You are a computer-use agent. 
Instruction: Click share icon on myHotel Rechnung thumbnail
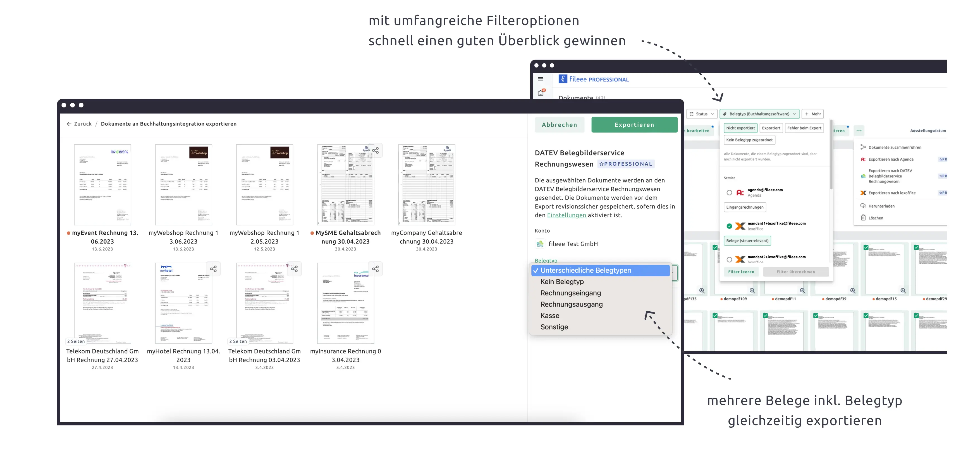(213, 269)
